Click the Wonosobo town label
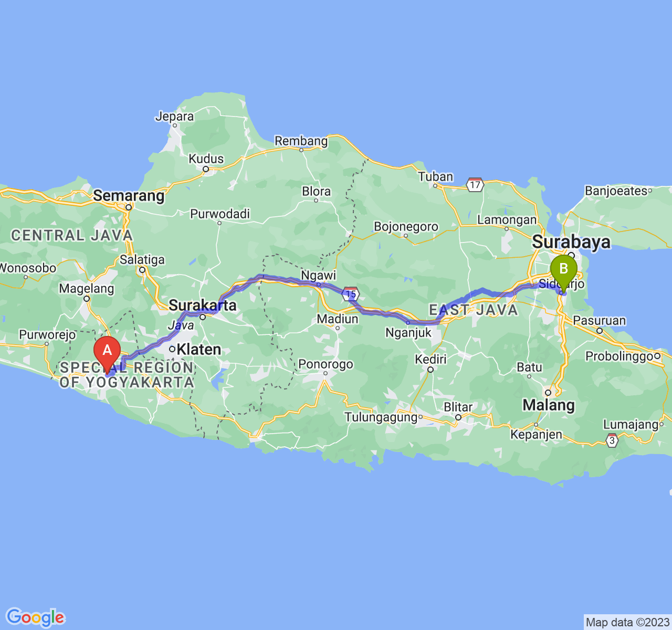 click(27, 268)
